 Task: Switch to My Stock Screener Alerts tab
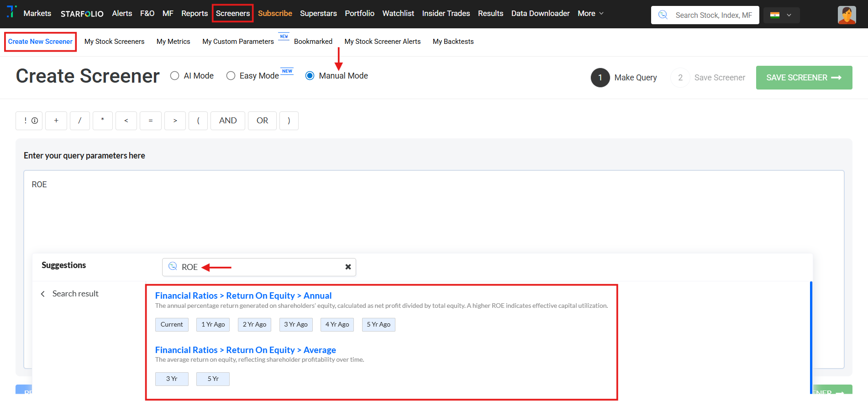383,42
